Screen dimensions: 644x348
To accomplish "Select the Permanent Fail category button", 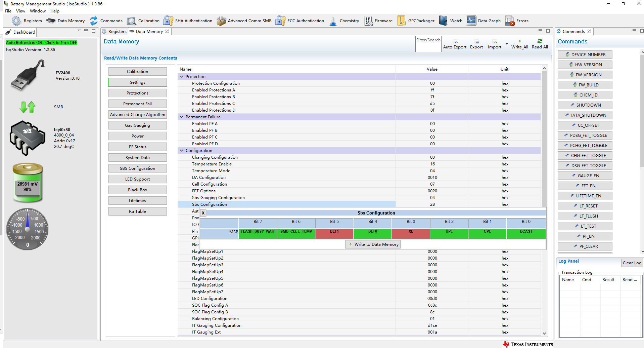I will (x=138, y=104).
